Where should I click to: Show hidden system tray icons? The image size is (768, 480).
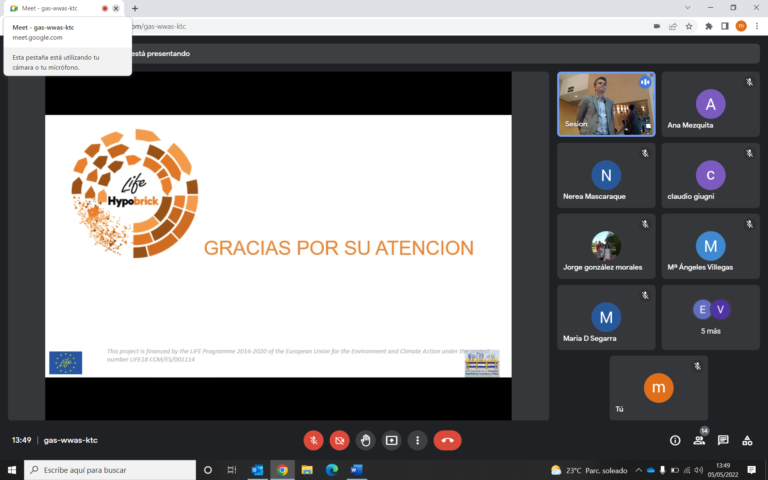(x=639, y=470)
